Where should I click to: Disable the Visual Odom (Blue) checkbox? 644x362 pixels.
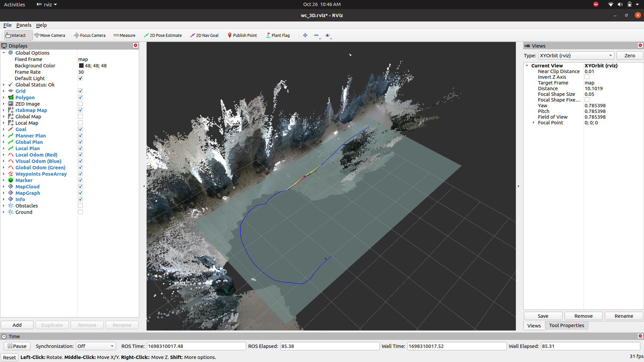click(80, 161)
